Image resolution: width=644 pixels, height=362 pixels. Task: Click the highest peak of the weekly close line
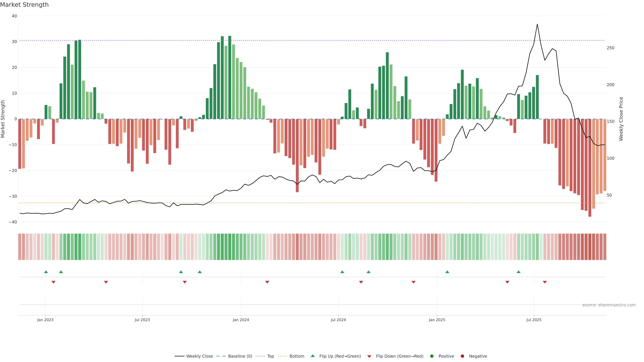click(x=537, y=24)
